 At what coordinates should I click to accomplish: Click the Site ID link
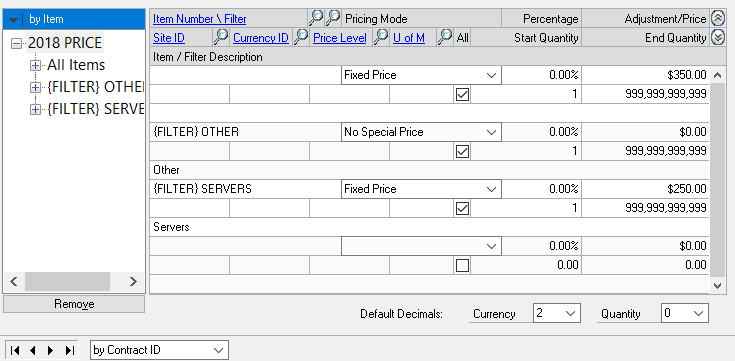coord(169,38)
